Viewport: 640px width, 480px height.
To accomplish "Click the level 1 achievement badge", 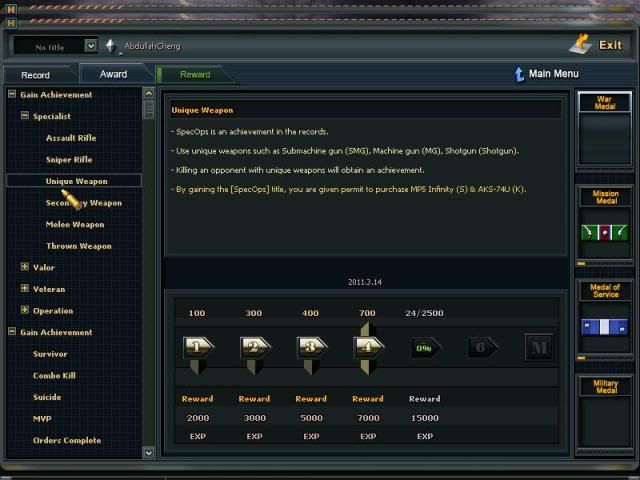I will pyautogui.click(x=197, y=348).
